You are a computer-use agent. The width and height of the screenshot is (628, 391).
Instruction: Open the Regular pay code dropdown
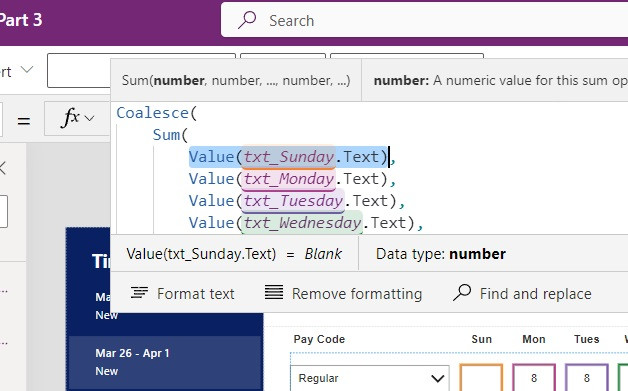click(370, 378)
